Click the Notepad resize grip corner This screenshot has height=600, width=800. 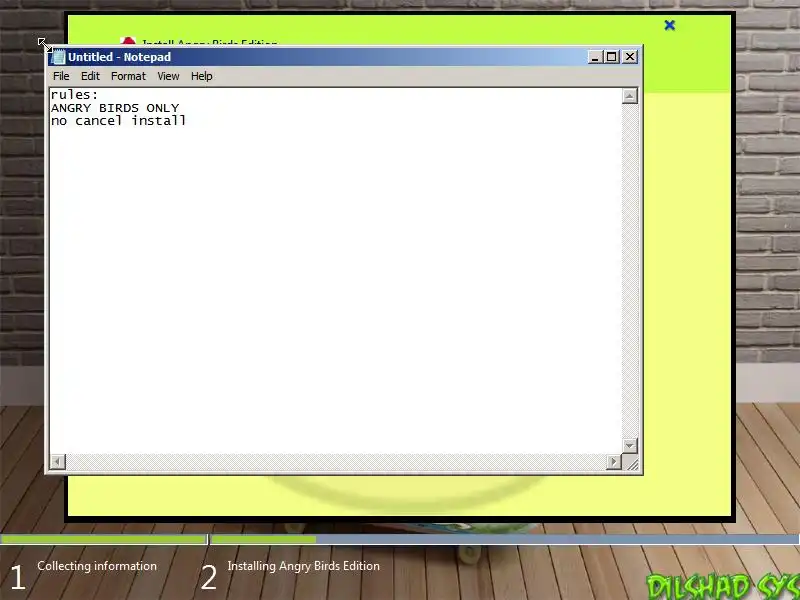point(632,463)
